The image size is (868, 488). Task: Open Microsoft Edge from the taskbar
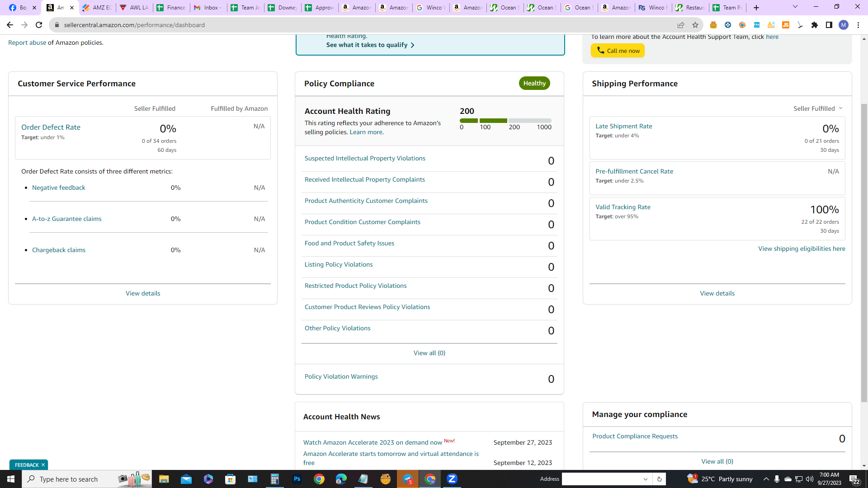[341, 479]
